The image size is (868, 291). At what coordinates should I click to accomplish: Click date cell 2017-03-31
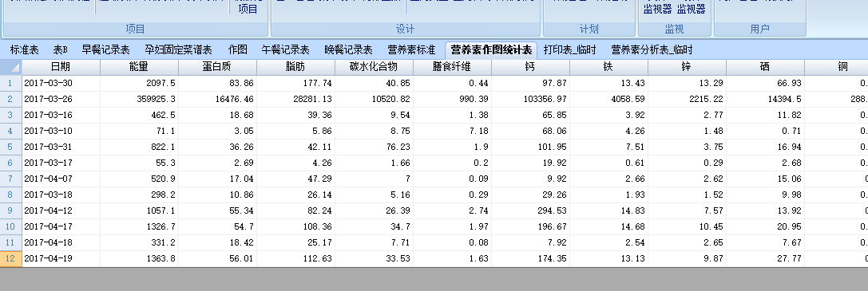click(x=61, y=147)
